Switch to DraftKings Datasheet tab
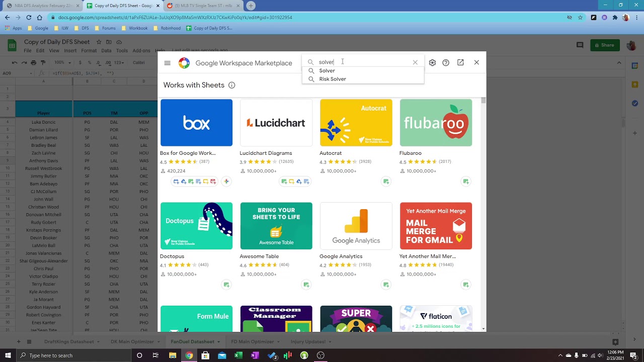The image size is (644, 362). (x=69, y=342)
